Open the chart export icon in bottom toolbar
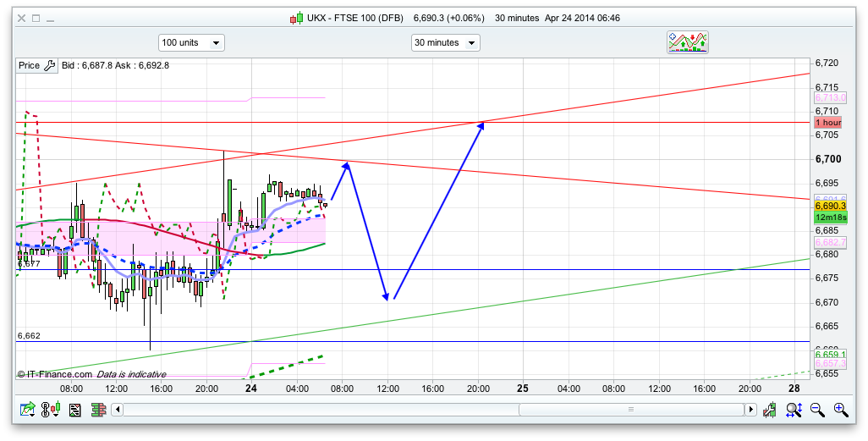 click(28, 411)
